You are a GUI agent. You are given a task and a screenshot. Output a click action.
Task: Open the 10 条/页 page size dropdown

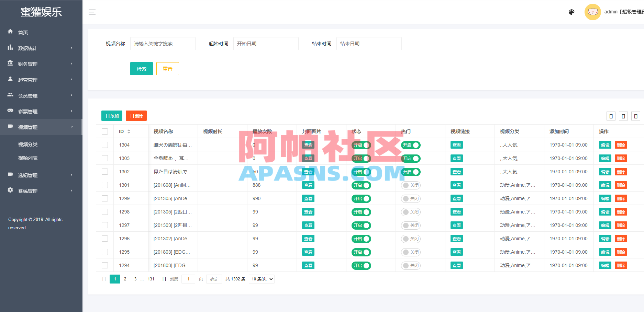click(261, 279)
